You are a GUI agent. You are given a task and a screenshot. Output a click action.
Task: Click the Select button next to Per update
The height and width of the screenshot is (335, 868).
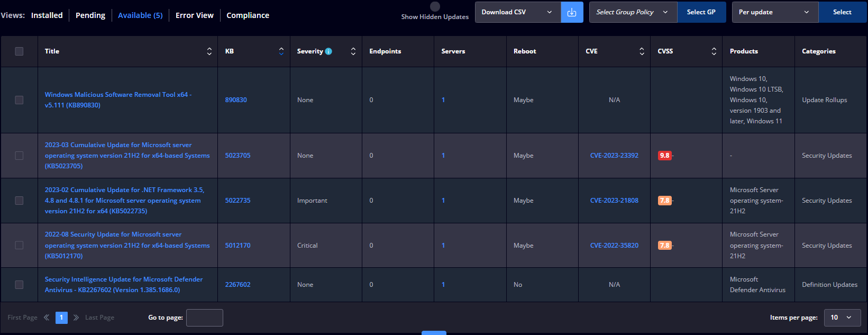pyautogui.click(x=842, y=12)
